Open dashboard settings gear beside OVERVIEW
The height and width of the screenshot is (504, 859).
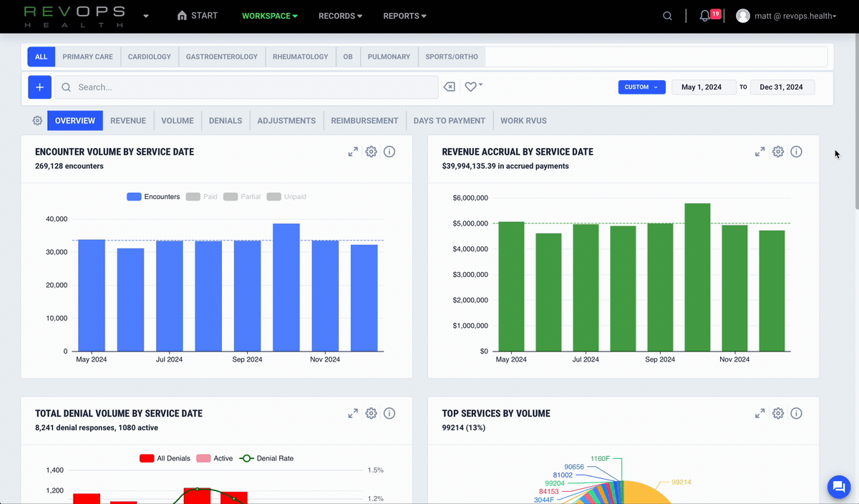tap(37, 120)
